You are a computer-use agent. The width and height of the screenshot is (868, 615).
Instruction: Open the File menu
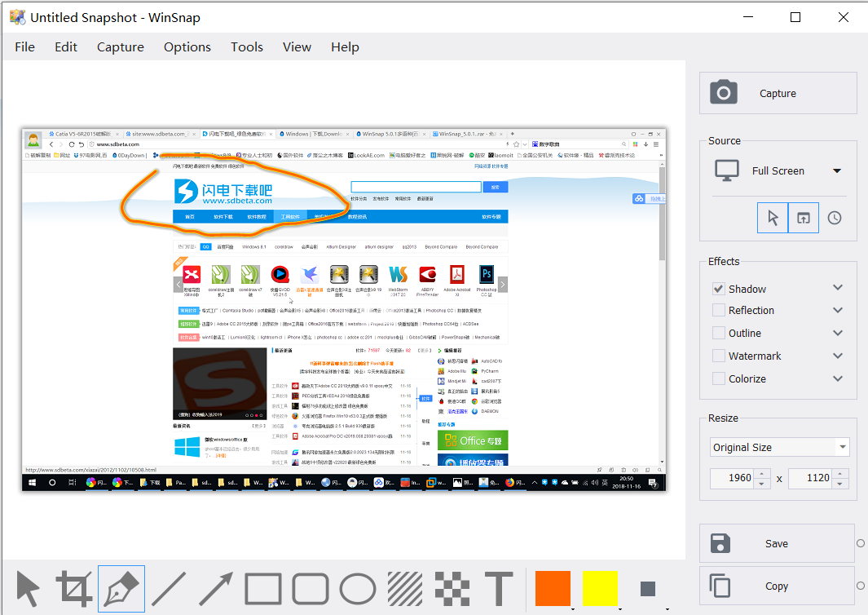click(25, 47)
